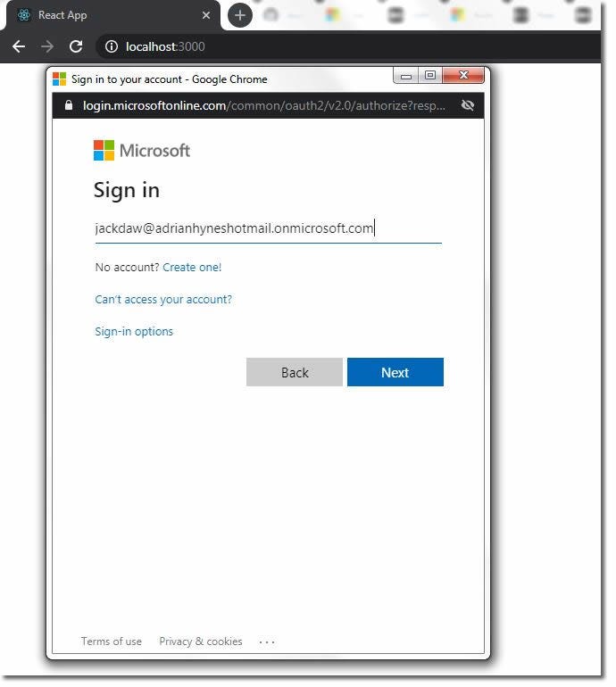This screenshot has height=687, width=616.
Task: Click the Microsoft logo on sign-in page
Action: 142,150
